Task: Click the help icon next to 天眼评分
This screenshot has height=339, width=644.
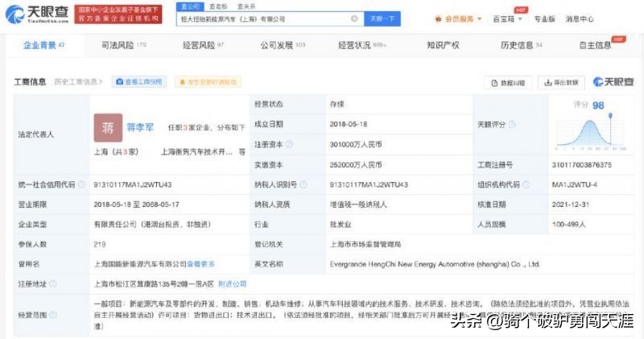Action: point(512,124)
